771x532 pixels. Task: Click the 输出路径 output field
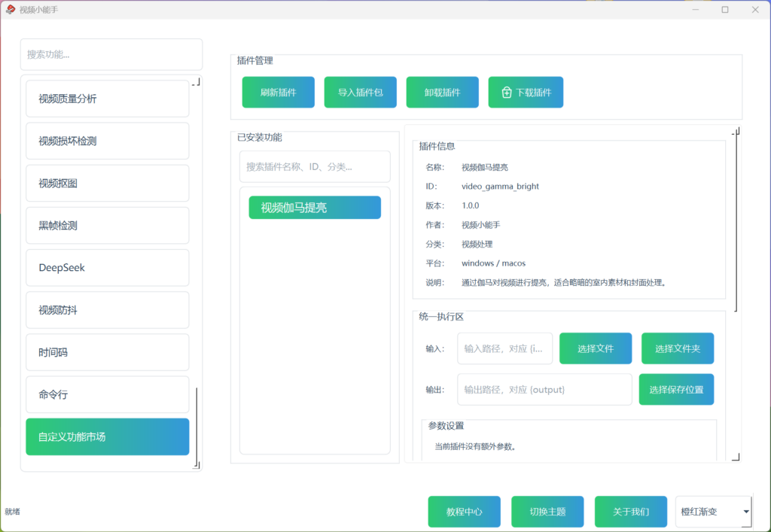click(x=545, y=390)
